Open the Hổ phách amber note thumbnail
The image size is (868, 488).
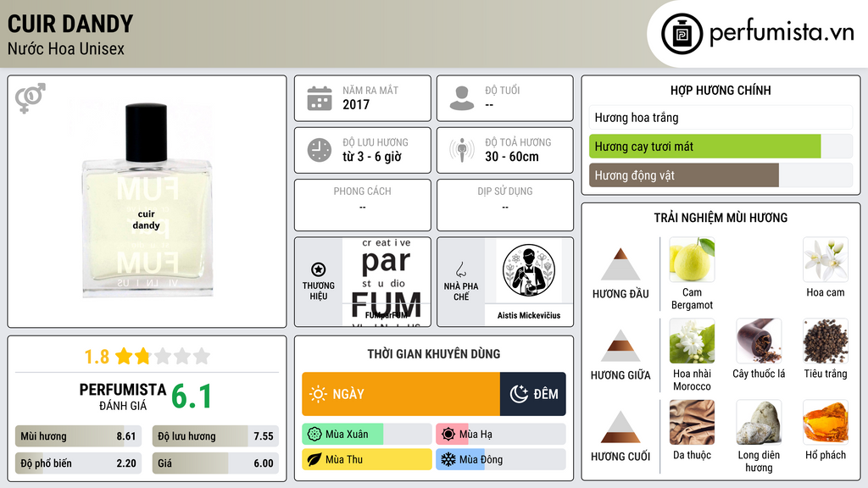(826, 422)
